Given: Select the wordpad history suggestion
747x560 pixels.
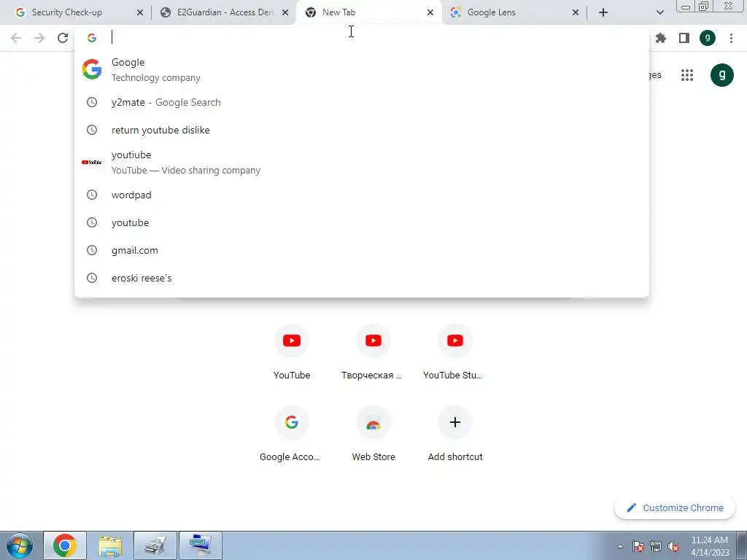Looking at the screenshot, I should pyautogui.click(x=362, y=195).
